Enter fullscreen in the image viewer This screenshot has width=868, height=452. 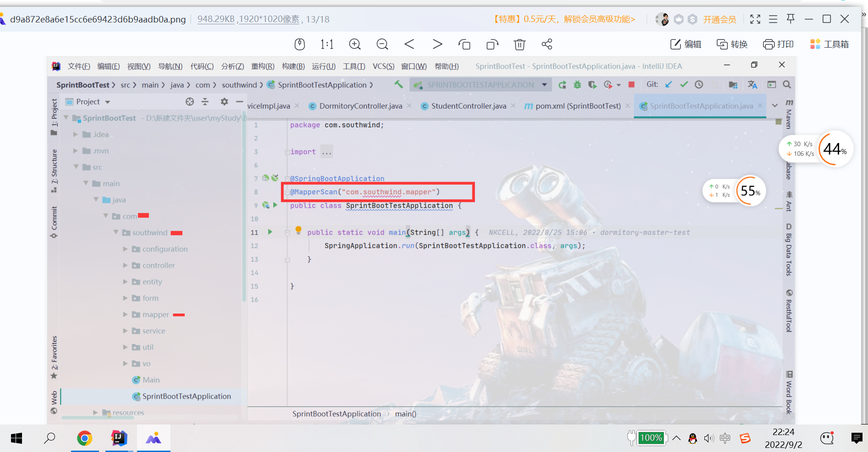[x=755, y=19]
